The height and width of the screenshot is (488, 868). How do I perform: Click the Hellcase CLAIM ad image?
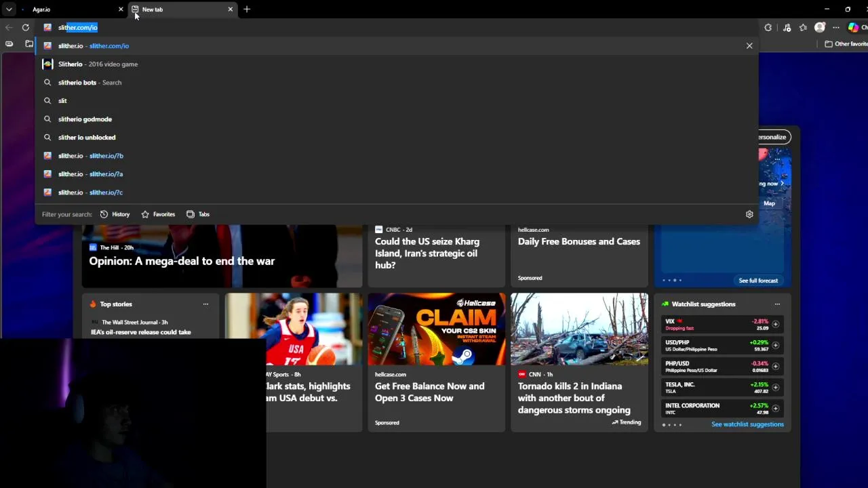point(437,329)
